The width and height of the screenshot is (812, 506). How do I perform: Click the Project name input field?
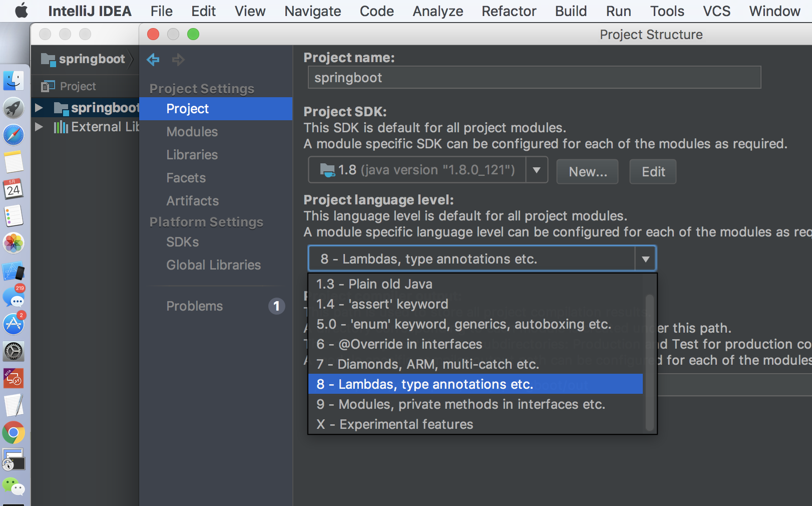[x=534, y=78]
